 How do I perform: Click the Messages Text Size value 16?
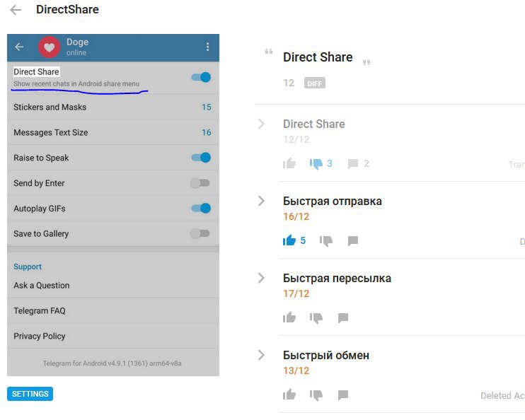(207, 132)
